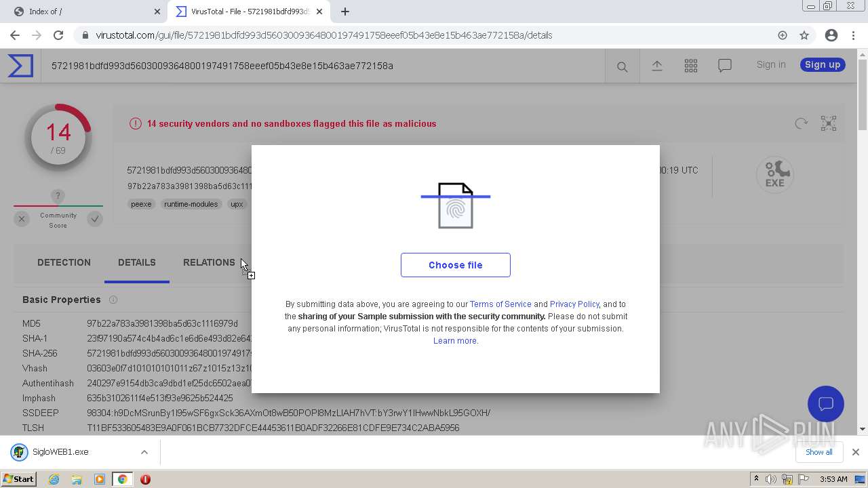
Task: Click the Choose file button
Action: point(456,265)
